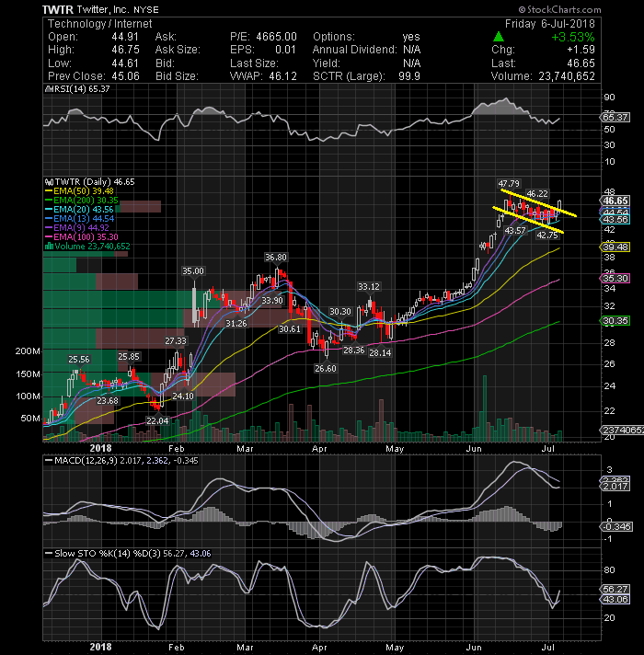Screen dimensions: 644x655
Task: Click the 35.00 February price label
Action: [193, 271]
